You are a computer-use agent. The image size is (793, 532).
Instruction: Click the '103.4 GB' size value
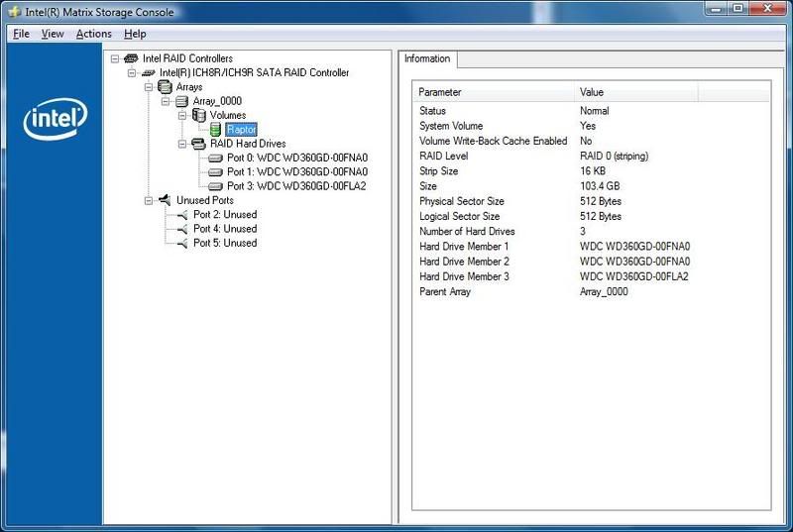(600, 186)
